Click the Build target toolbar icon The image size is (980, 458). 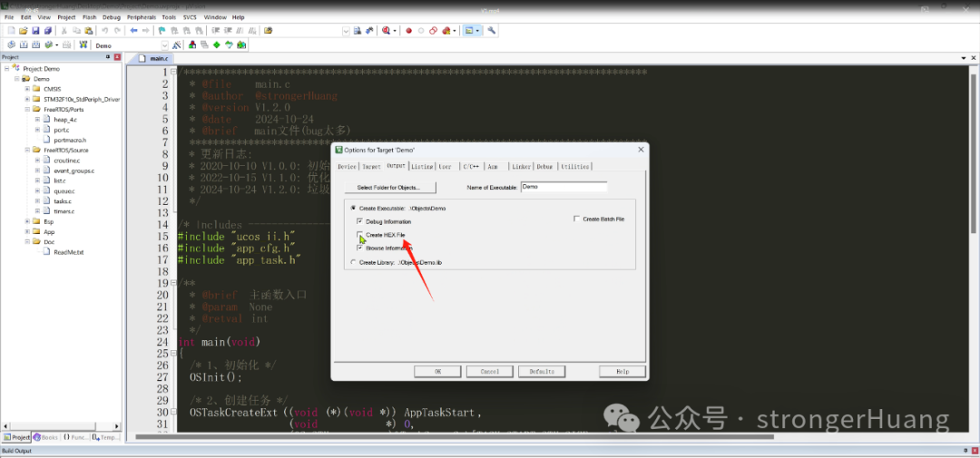tap(23, 45)
